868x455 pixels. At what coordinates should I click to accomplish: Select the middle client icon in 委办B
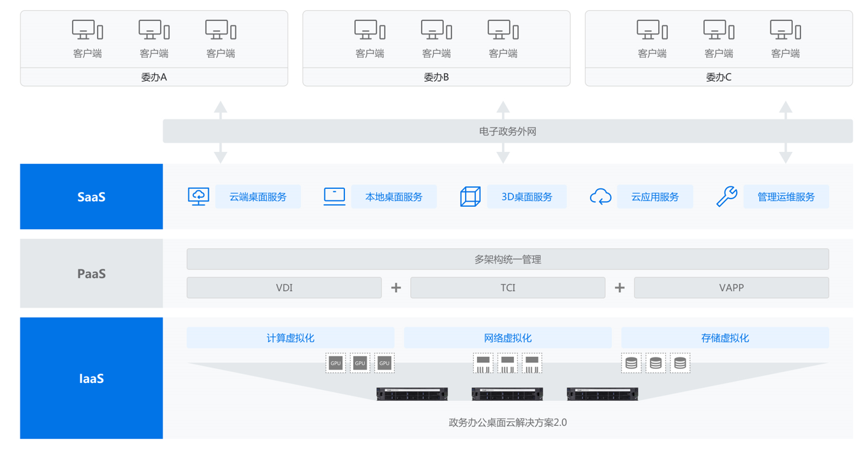pos(436,30)
